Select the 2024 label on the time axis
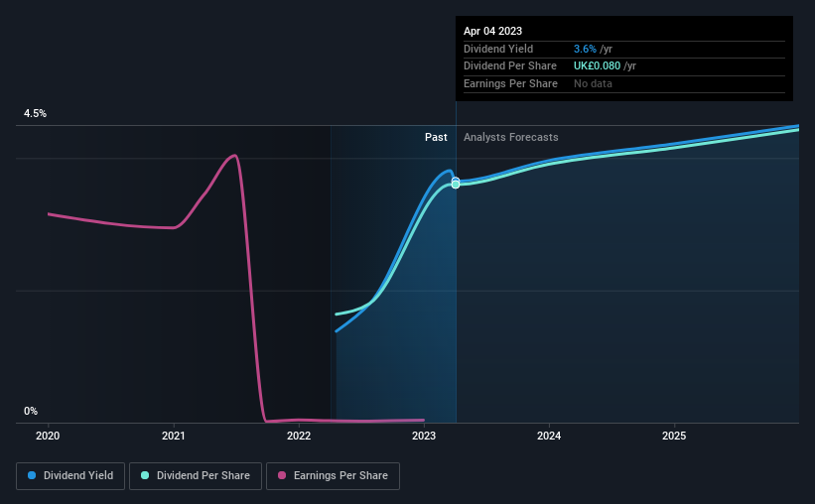The height and width of the screenshot is (504, 815). (x=549, y=436)
